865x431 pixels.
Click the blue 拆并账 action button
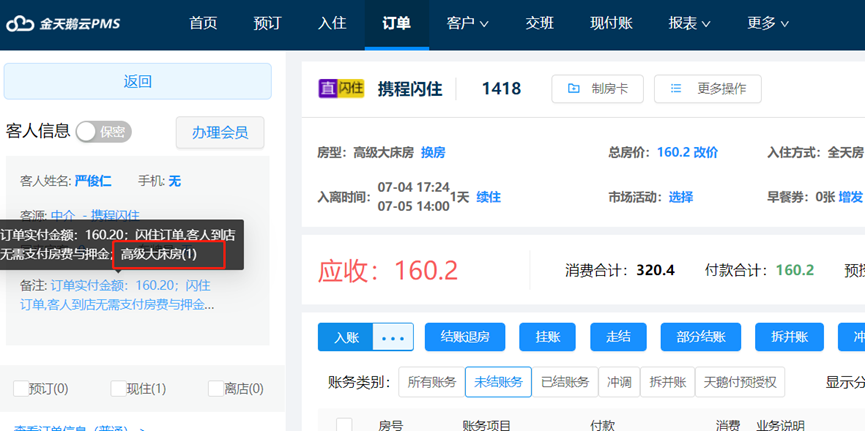789,337
